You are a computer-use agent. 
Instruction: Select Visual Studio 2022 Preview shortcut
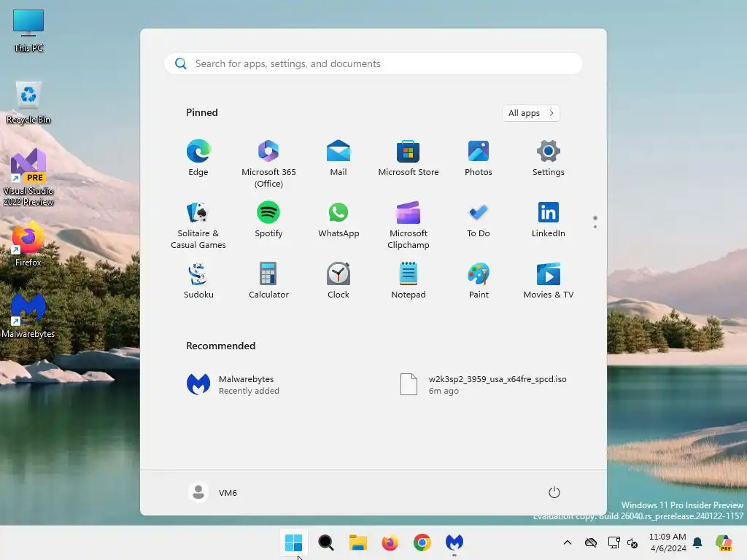[28, 178]
